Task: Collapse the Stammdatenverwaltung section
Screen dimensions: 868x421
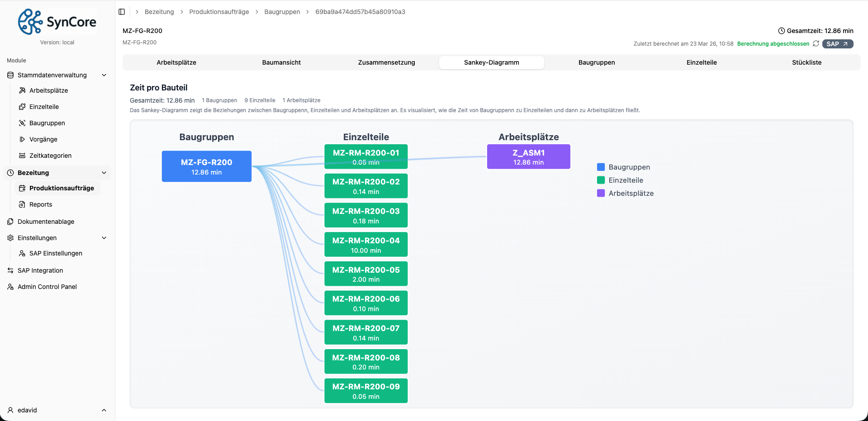Action: 104,75
